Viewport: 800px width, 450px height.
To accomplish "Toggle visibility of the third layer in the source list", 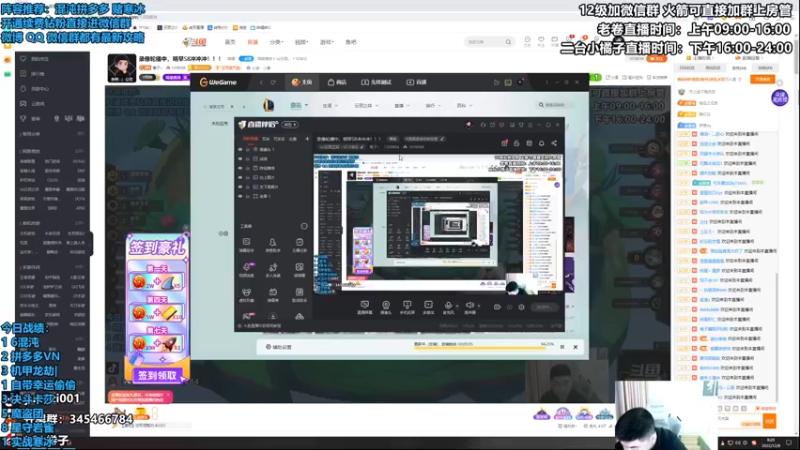I will (240, 168).
